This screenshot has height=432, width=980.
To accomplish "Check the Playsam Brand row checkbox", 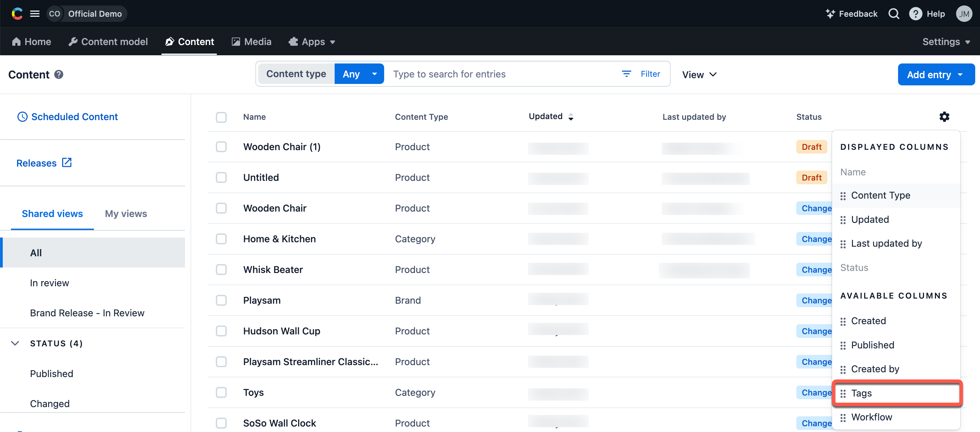I will [221, 300].
